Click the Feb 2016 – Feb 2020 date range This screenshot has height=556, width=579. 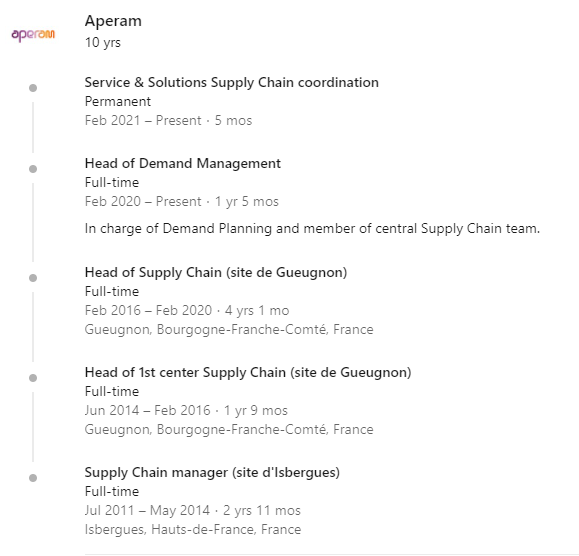(148, 310)
